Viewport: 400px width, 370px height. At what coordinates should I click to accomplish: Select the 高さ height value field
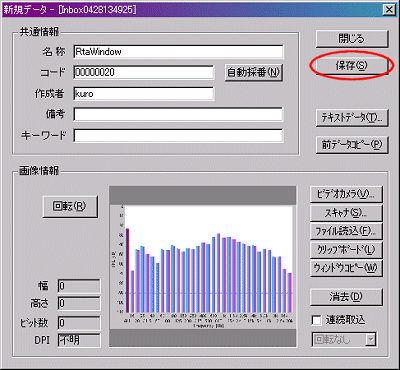pos(79,304)
